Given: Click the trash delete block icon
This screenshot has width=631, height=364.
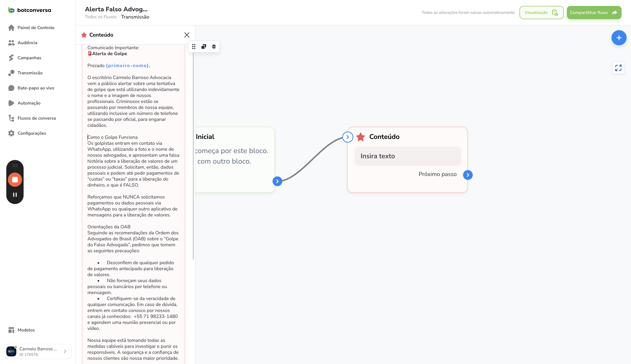Looking at the screenshot, I should tap(214, 47).
